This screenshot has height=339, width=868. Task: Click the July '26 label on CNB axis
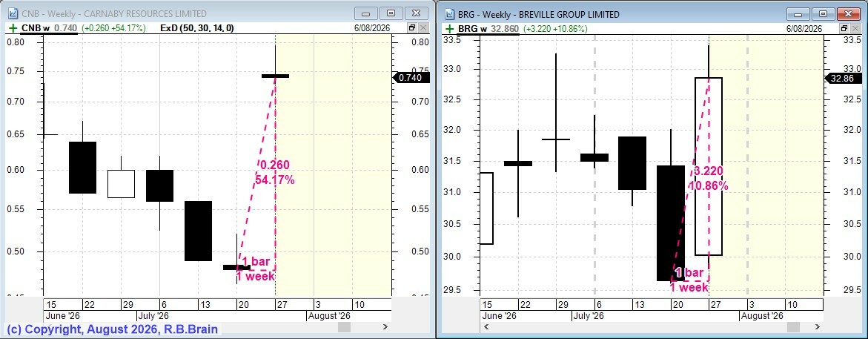pos(153,316)
